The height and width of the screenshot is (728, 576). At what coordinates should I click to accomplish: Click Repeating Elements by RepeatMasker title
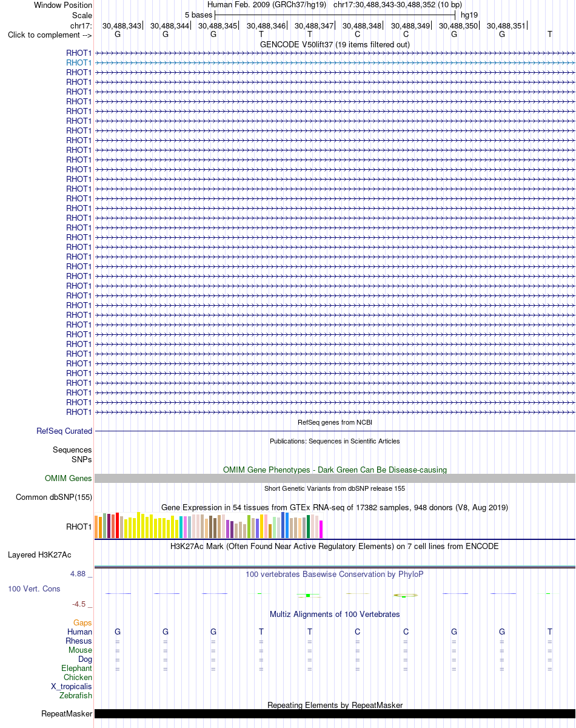point(335,705)
